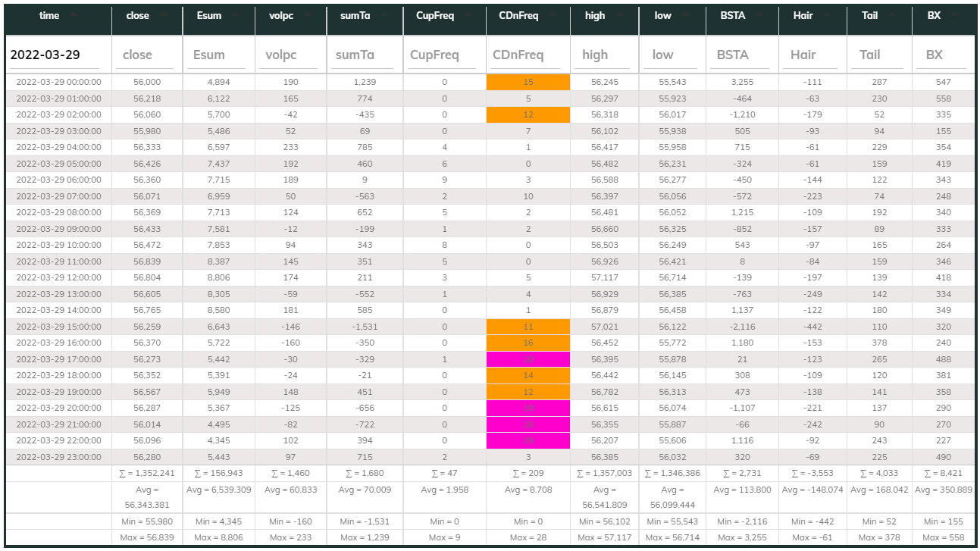The image size is (980, 551).
Task: Select time cell 2022-03-29 12:00:00
Action: tap(58, 277)
